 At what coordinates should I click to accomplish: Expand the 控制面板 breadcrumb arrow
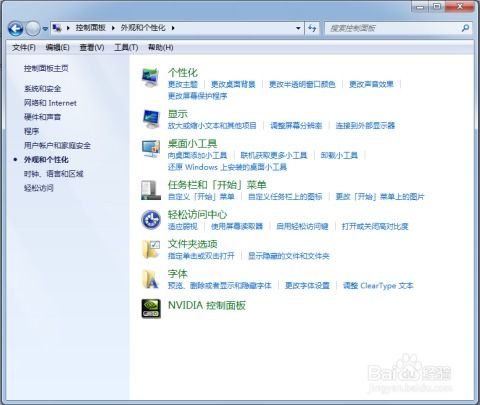point(113,28)
